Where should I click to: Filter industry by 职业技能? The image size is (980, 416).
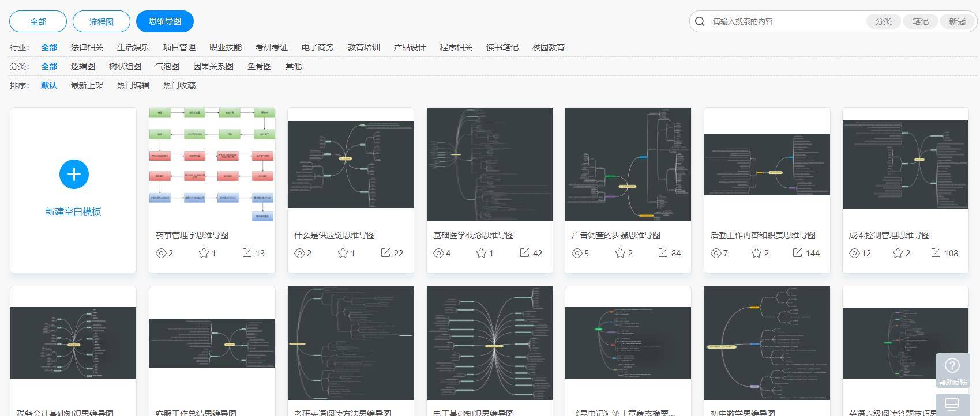tap(226, 47)
